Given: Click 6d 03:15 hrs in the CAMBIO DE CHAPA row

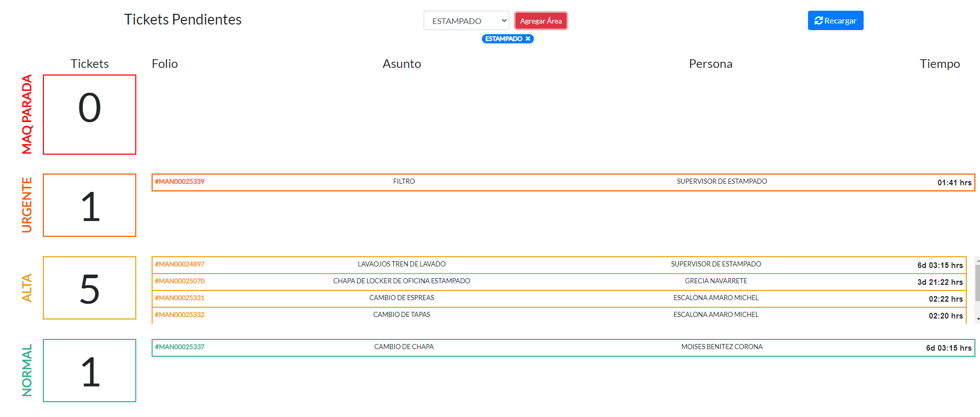Looking at the screenshot, I should [949, 348].
